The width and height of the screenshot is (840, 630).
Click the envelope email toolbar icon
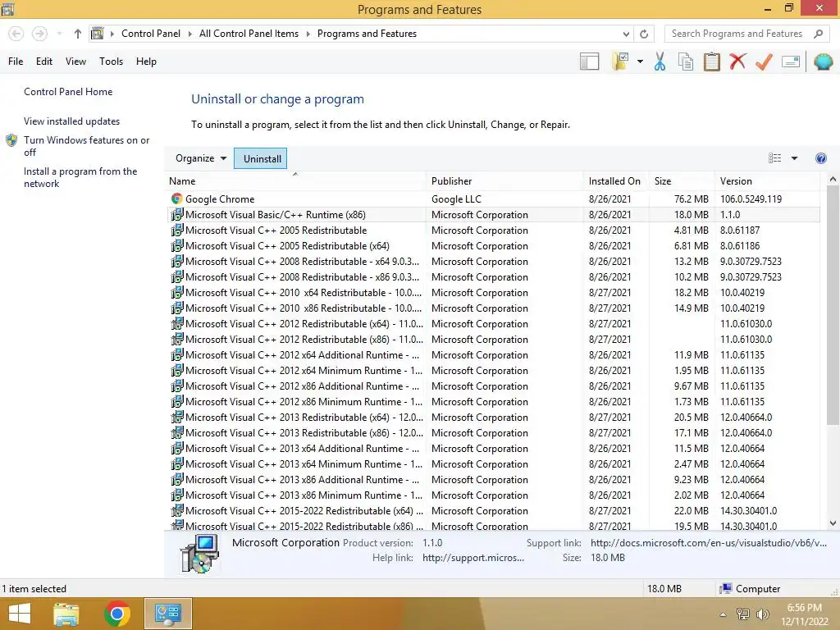coord(791,62)
